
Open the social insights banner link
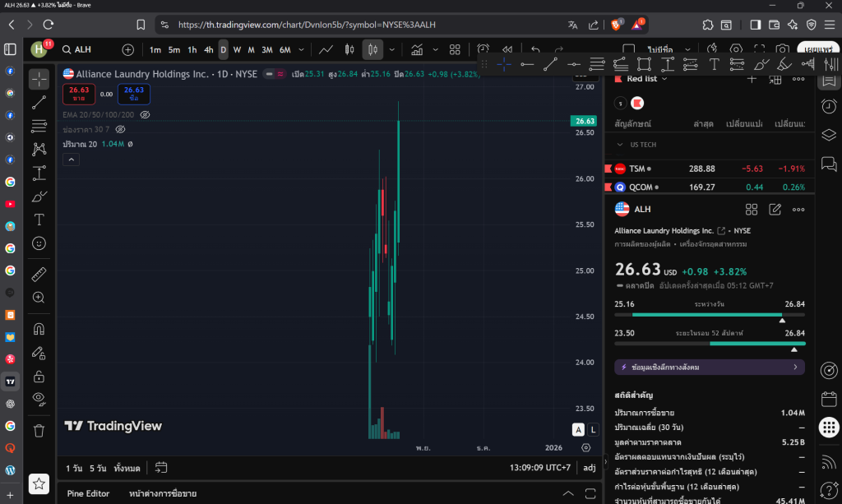coord(709,367)
